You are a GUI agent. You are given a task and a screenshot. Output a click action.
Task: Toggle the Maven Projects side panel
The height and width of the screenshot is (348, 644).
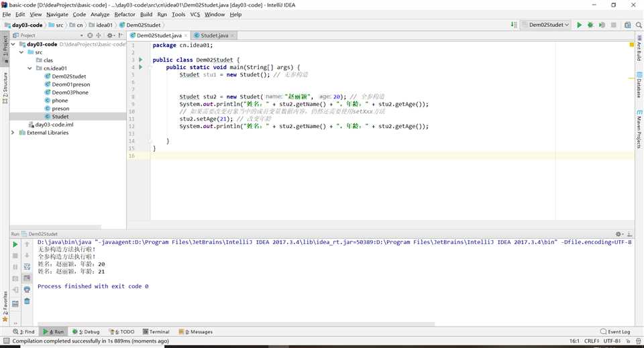(639, 129)
